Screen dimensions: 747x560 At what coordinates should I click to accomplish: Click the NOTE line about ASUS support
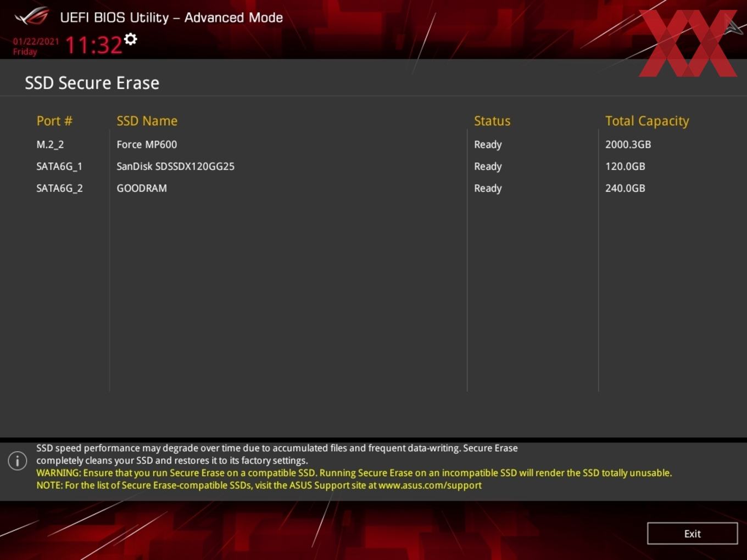259,485
